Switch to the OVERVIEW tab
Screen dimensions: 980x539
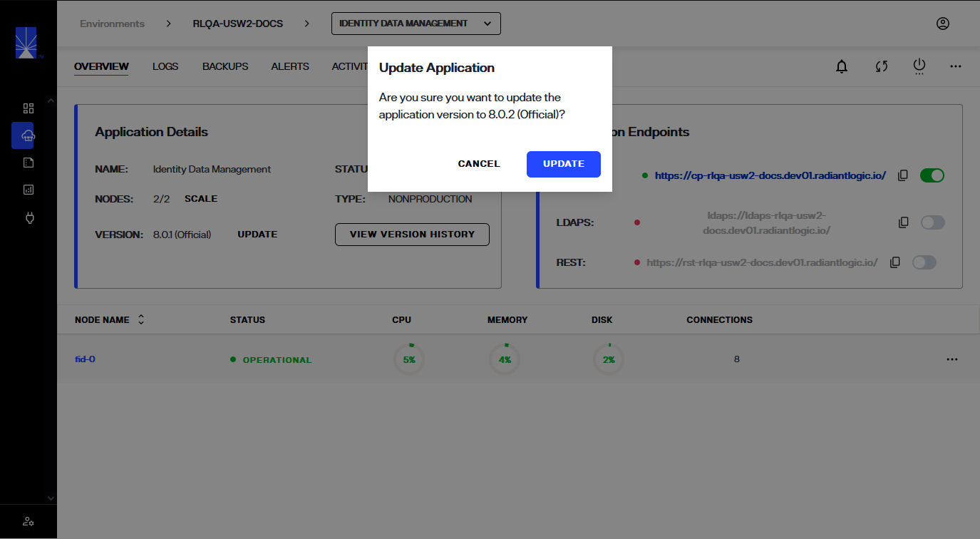pyautogui.click(x=101, y=66)
